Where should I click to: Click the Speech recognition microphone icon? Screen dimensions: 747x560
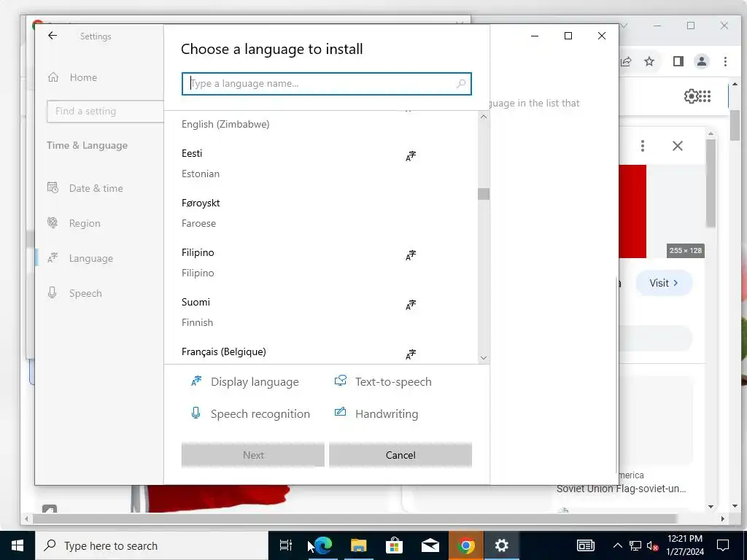pyautogui.click(x=196, y=413)
